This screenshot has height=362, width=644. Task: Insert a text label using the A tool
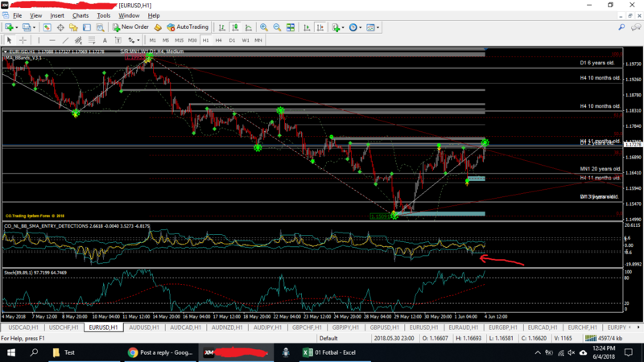pyautogui.click(x=105, y=40)
